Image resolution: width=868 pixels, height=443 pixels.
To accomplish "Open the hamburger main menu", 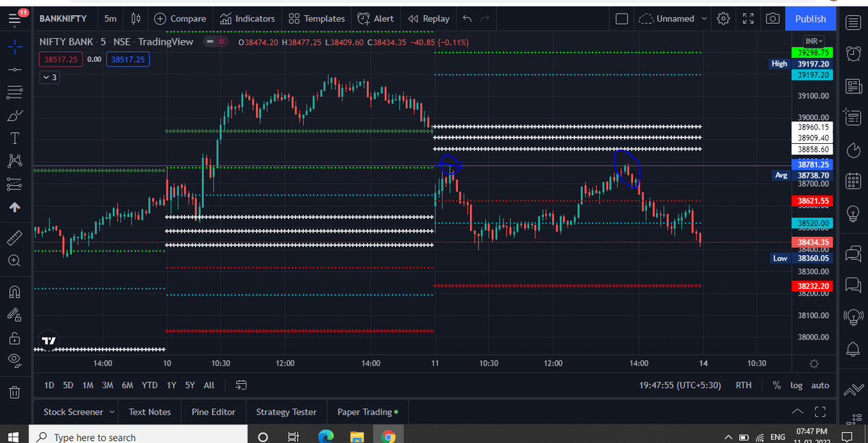I will pos(14,19).
